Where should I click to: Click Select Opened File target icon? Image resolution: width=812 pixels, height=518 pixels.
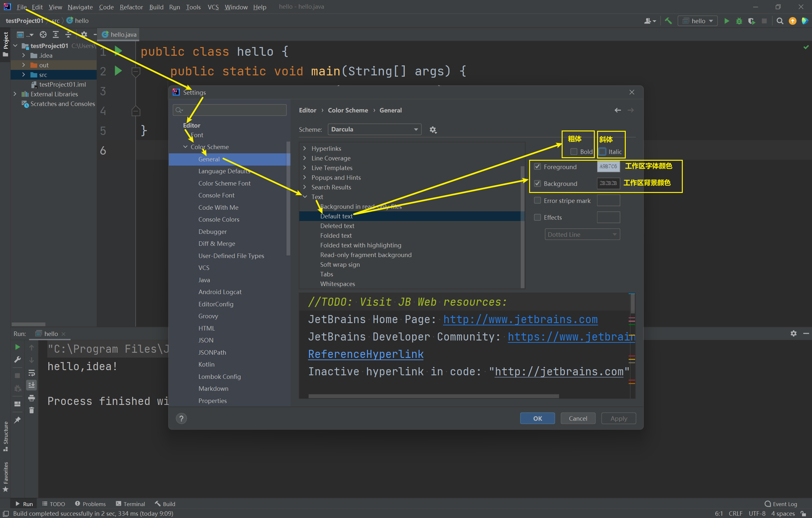[43, 34]
